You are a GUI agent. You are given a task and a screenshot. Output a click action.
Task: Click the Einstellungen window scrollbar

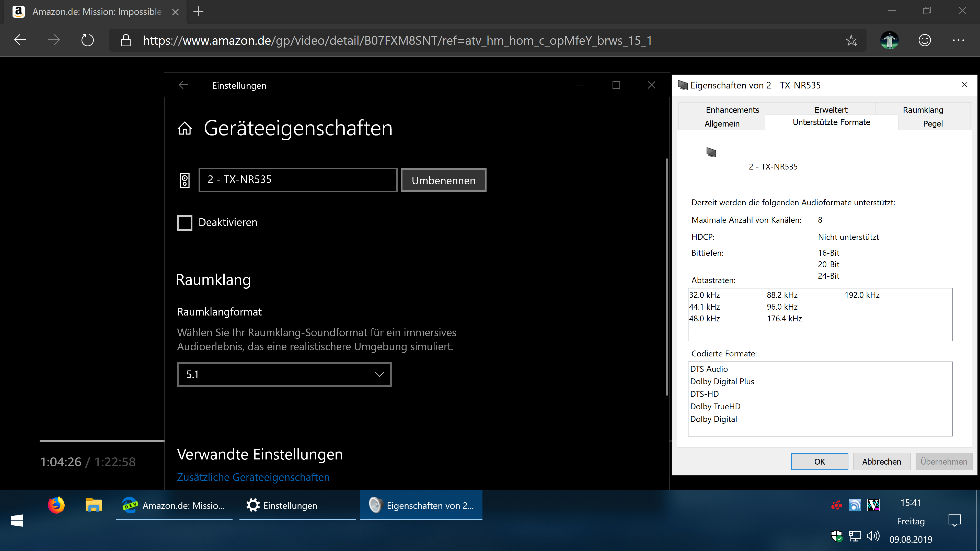pyautogui.click(x=666, y=277)
